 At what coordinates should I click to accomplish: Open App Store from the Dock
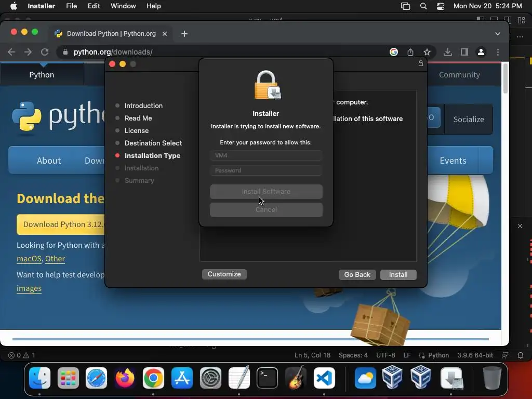click(x=182, y=378)
